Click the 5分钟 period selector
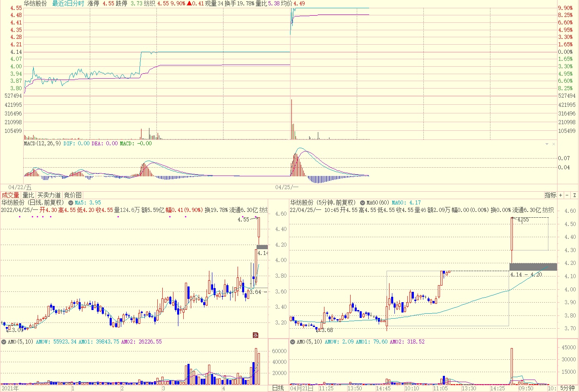 [567, 388]
